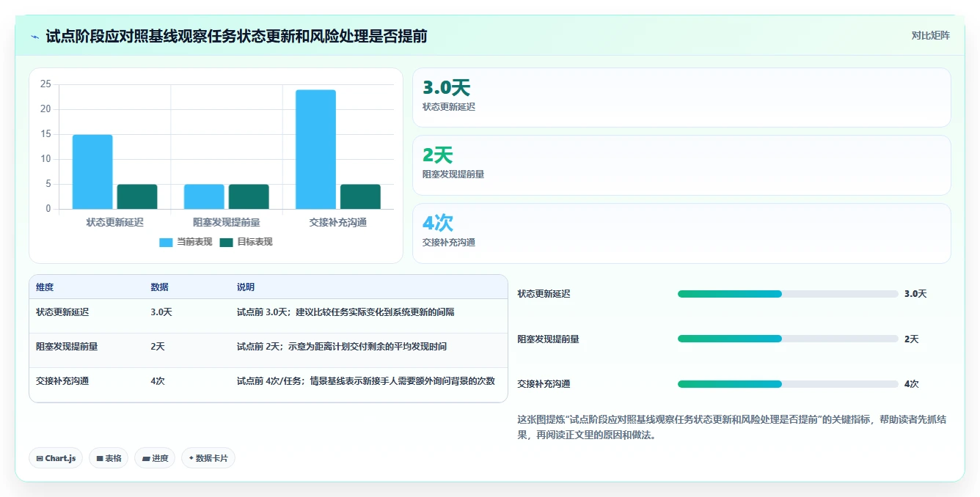Click the 阻塞发现提前量 green target bar
980x497 pixels.
[x=249, y=196]
